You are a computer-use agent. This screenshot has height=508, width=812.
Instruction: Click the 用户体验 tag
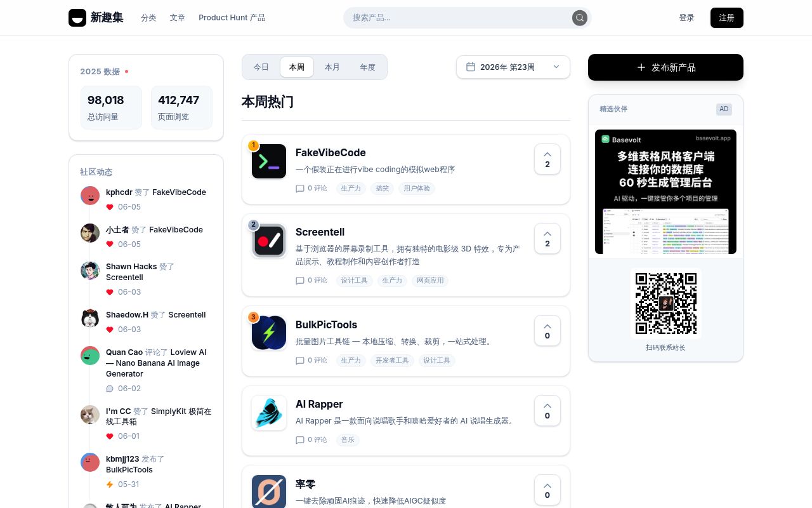click(417, 189)
